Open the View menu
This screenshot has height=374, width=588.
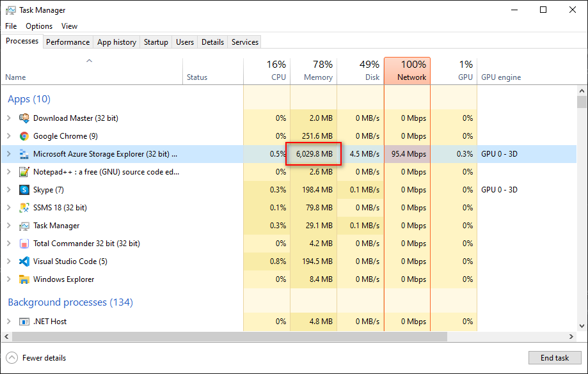[69, 26]
